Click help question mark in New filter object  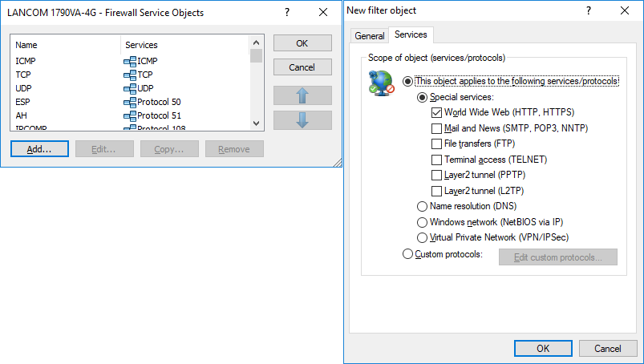589,11
